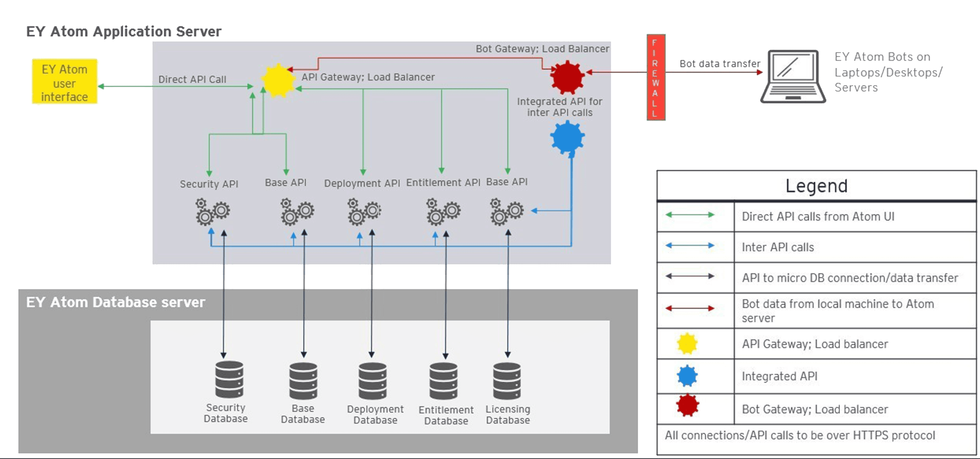Click the Deployment Database cylinder icon
The image size is (980, 459).
(372, 381)
